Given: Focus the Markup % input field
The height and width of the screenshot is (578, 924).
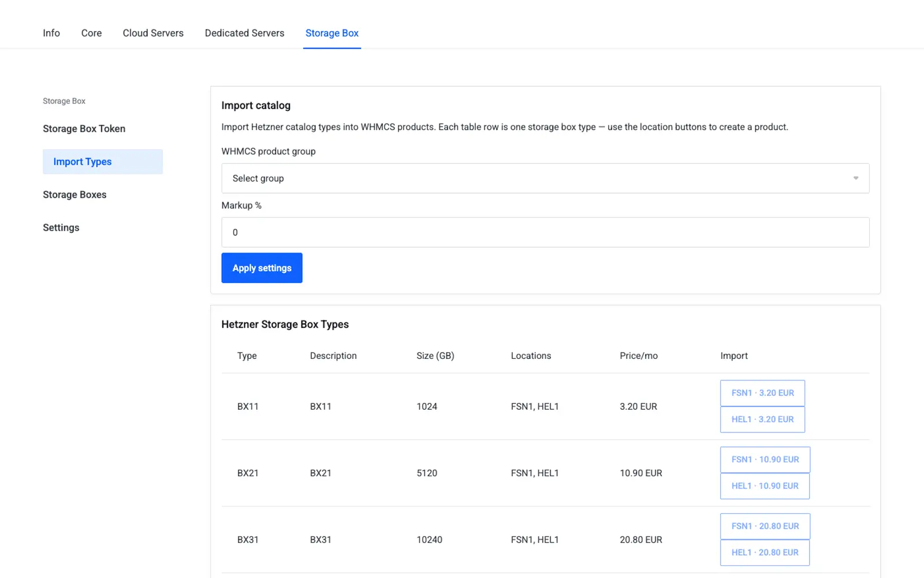Looking at the screenshot, I should click(x=545, y=232).
